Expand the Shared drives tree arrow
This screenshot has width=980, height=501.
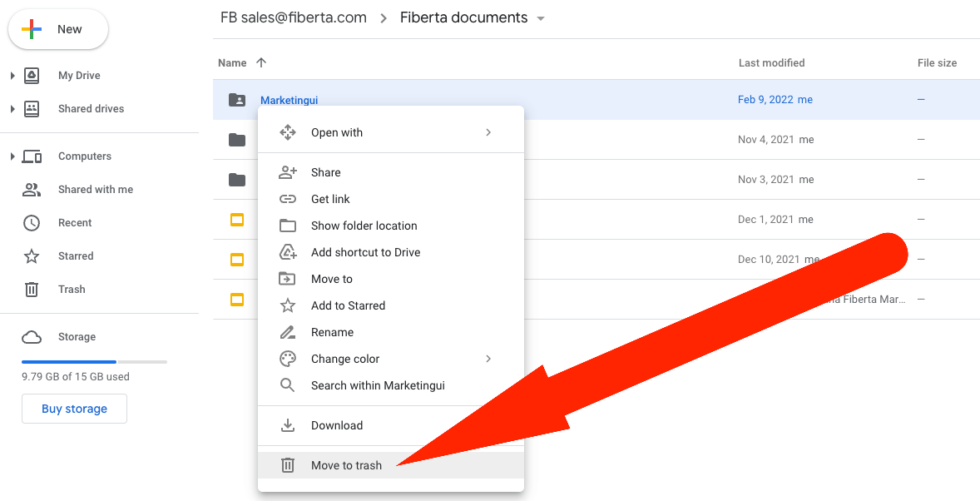pos(12,109)
